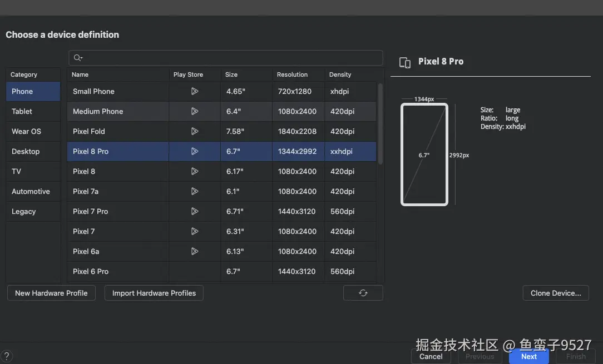Click the Play Store icon in Pixel 8 row

point(195,171)
